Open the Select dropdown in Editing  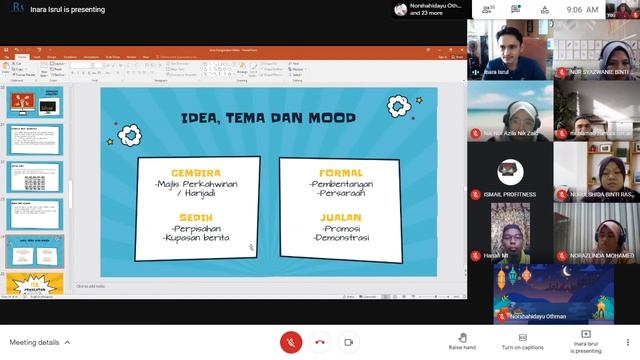[296, 75]
